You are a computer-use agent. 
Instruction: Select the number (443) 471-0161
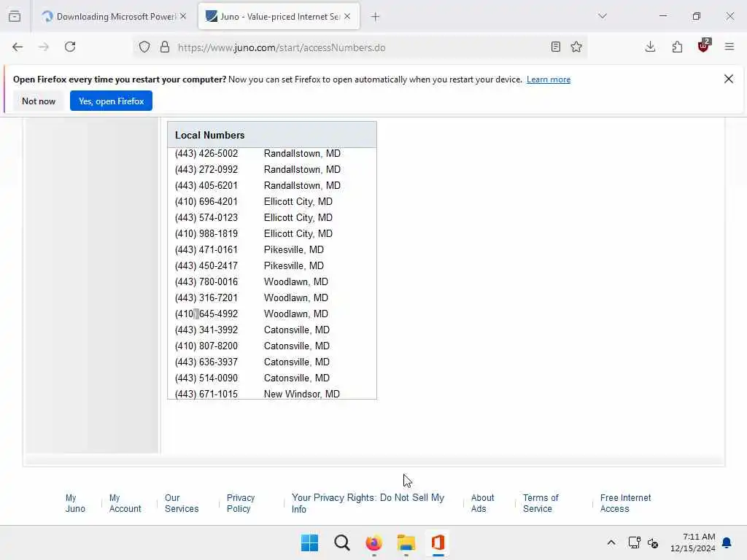click(x=206, y=250)
